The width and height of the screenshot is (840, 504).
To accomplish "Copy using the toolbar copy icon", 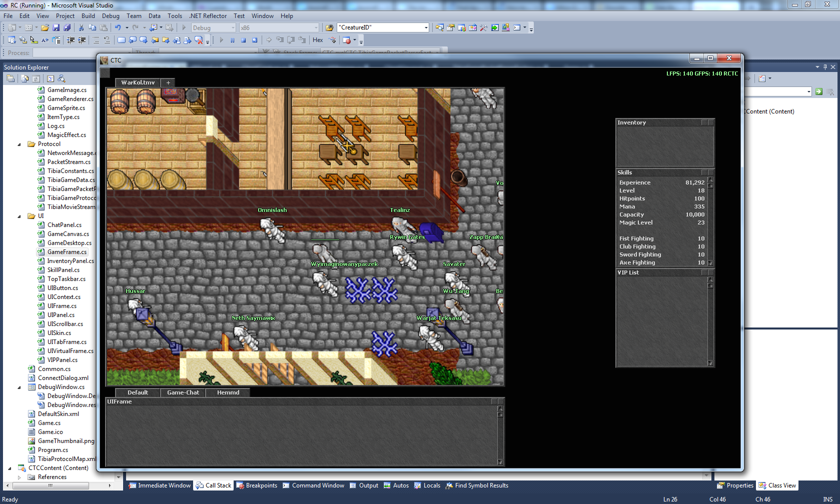I will pos(92,27).
